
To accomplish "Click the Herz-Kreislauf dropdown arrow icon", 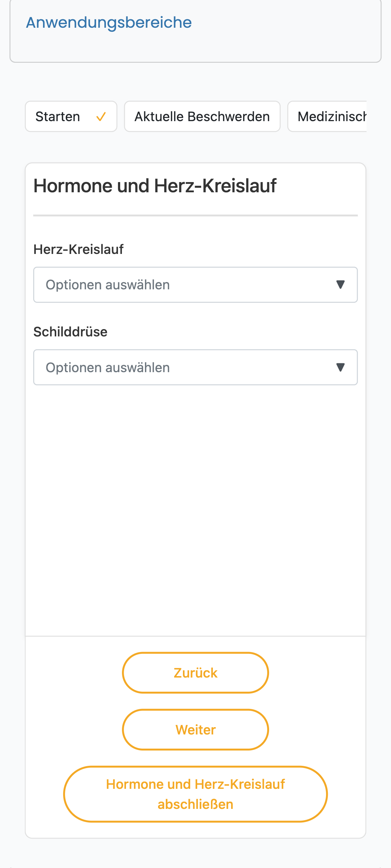I will tap(340, 285).
